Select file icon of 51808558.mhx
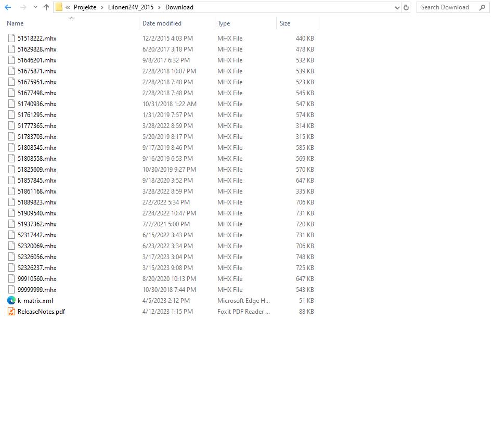This screenshot has width=493, height=448. [x=11, y=159]
